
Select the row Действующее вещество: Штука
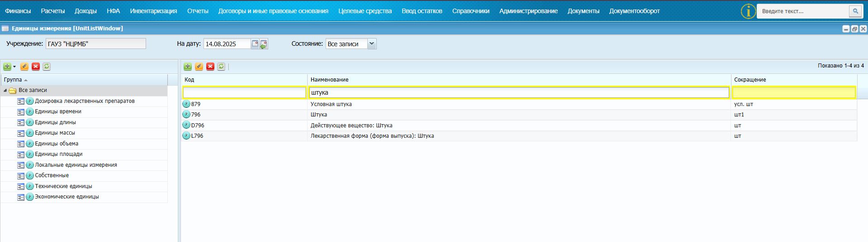(x=519, y=126)
